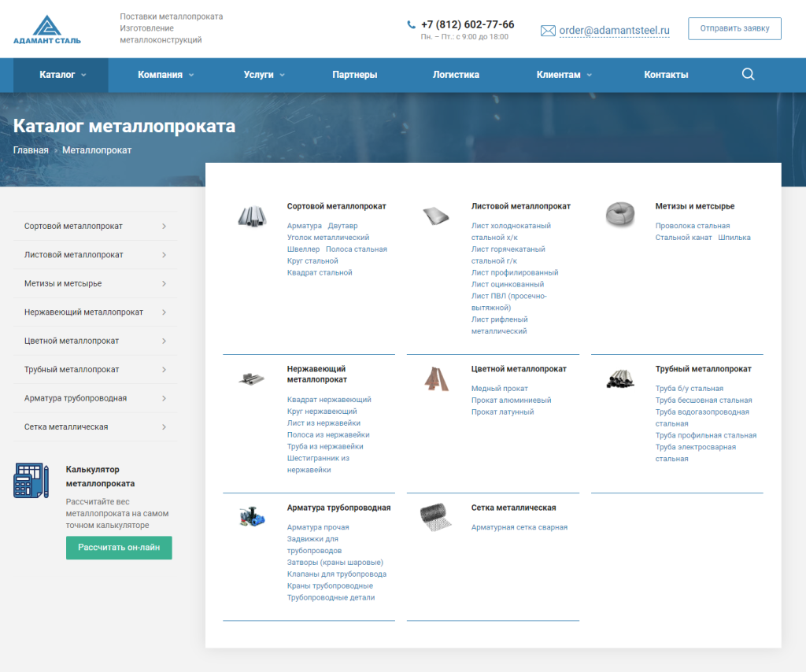Open Лист профилированный link
The image size is (806, 672).
pos(515,273)
